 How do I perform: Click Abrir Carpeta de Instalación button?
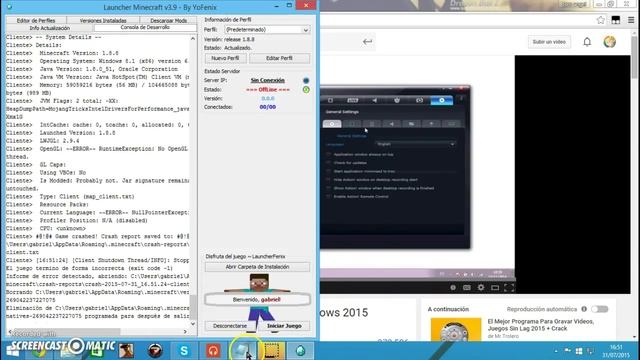[x=257, y=267]
